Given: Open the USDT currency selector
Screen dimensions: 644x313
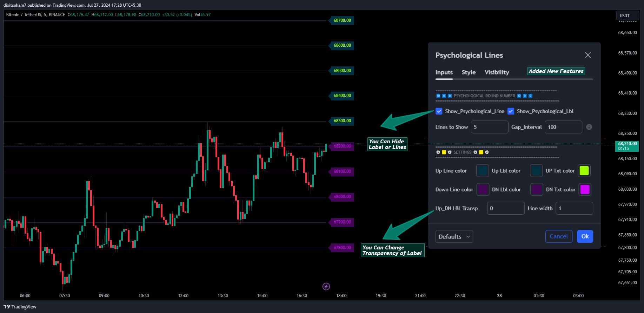Looking at the screenshot, I should tap(628, 15).
